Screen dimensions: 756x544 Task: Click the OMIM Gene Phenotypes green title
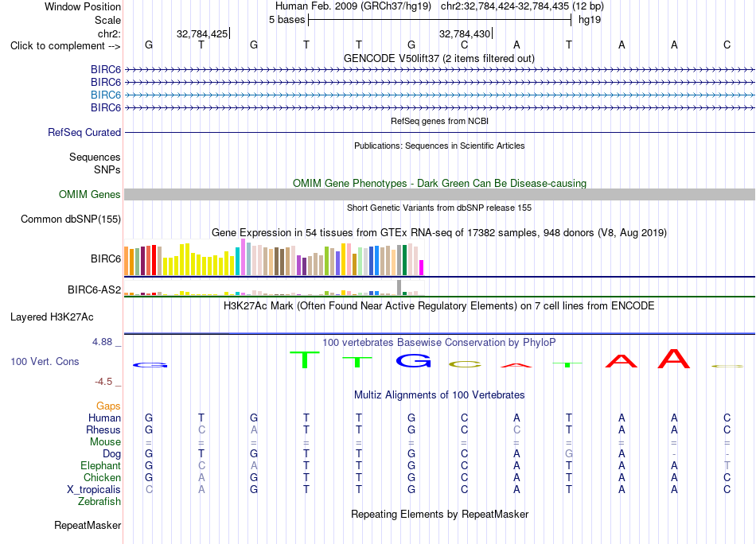pyautogui.click(x=439, y=183)
